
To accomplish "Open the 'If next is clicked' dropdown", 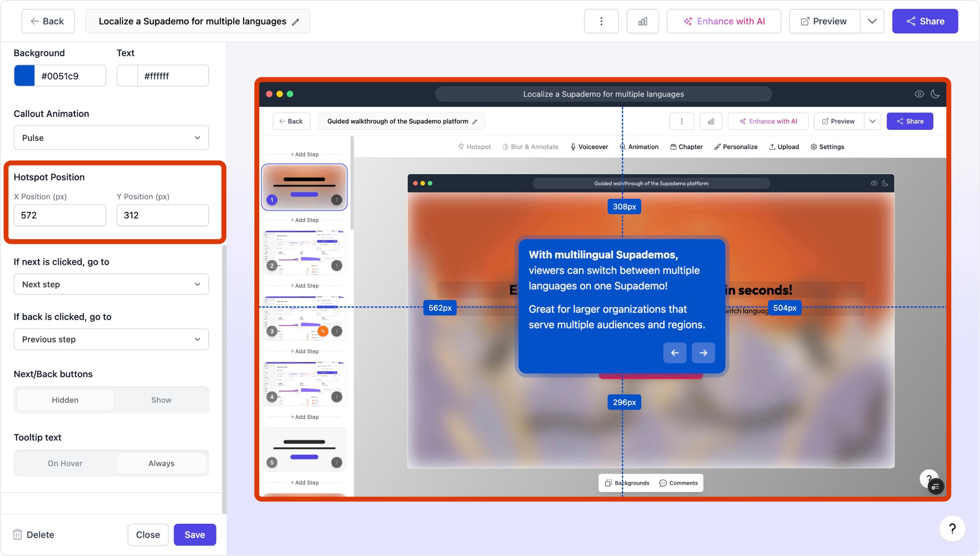I will 111,284.
